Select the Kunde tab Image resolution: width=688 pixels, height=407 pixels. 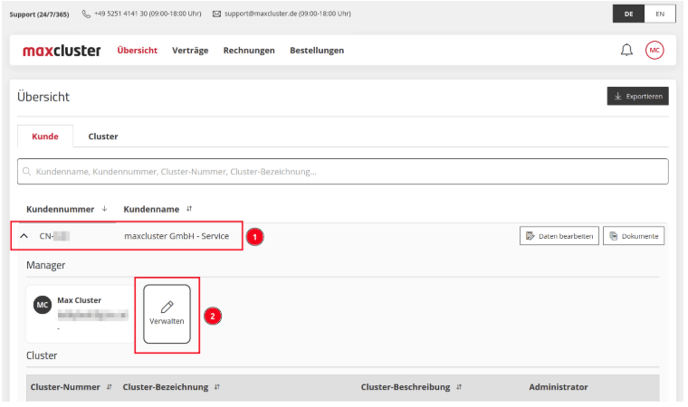tap(45, 136)
